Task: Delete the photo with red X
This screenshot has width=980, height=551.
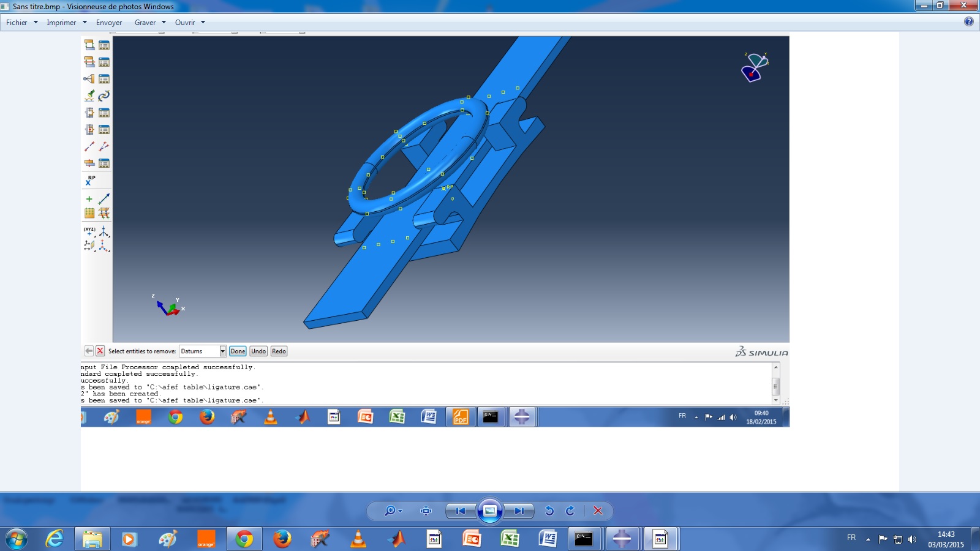Action: coord(598,511)
